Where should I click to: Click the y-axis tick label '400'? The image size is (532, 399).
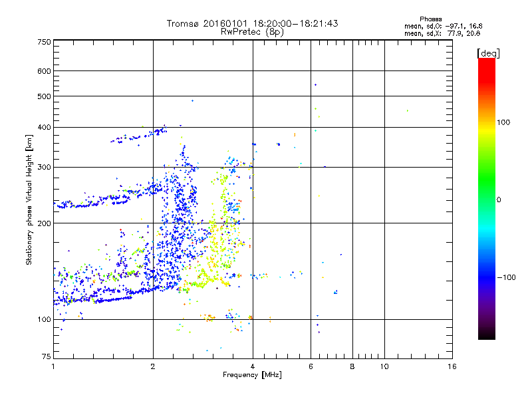[44, 127]
